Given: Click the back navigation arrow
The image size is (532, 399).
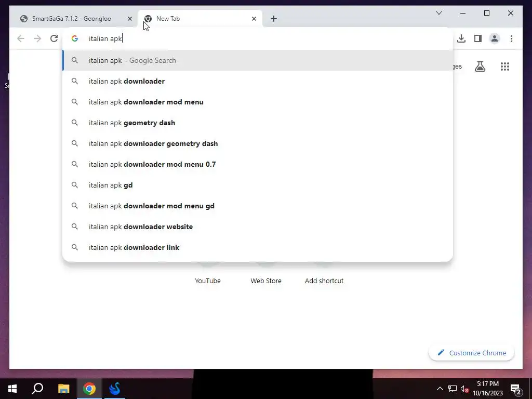Looking at the screenshot, I should [x=21, y=38].
